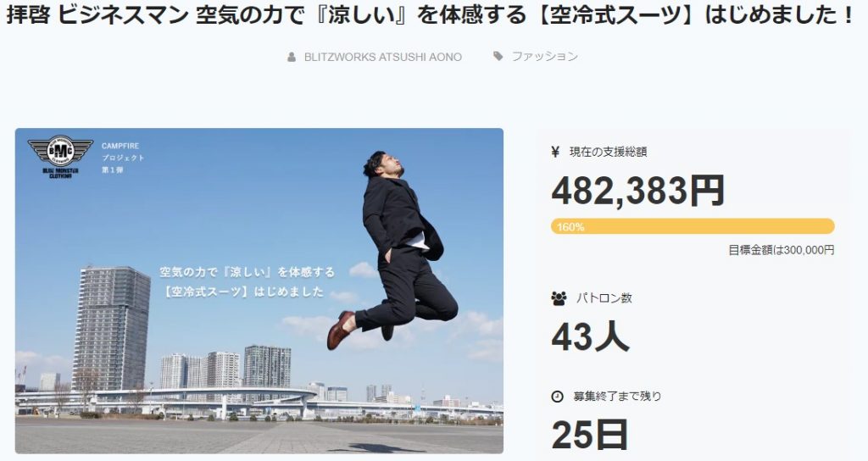Screen dimensions: 868x461
Task: Click the yen icon beside 現在の支援総額
Action: click(x=556, y=152)
